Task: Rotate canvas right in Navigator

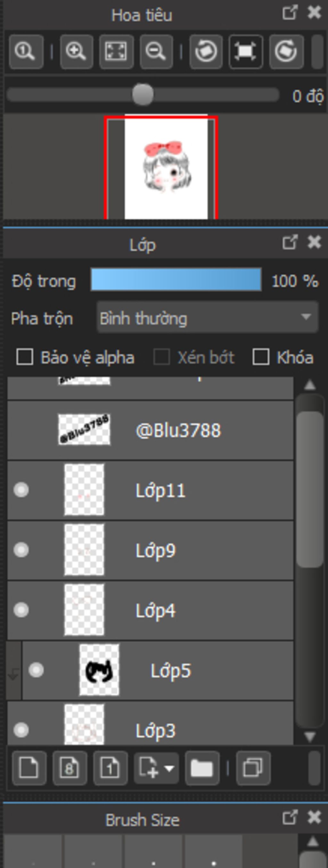Action: tap(286, 51)
